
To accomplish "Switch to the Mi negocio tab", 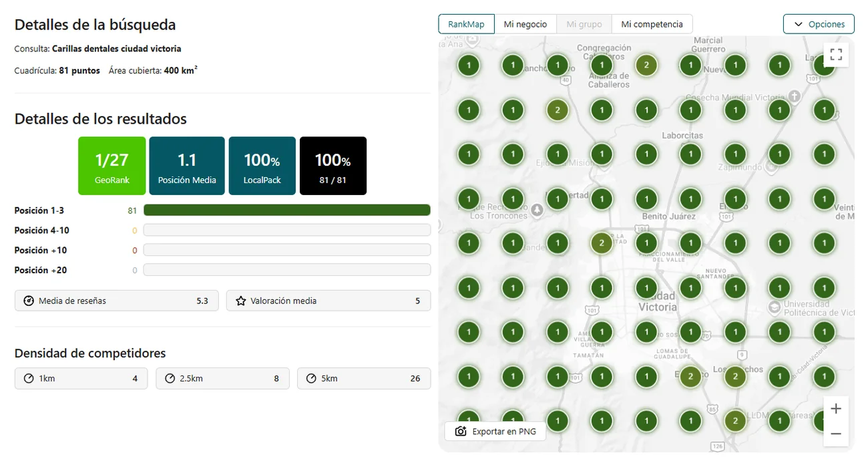I will click(525, 24).
